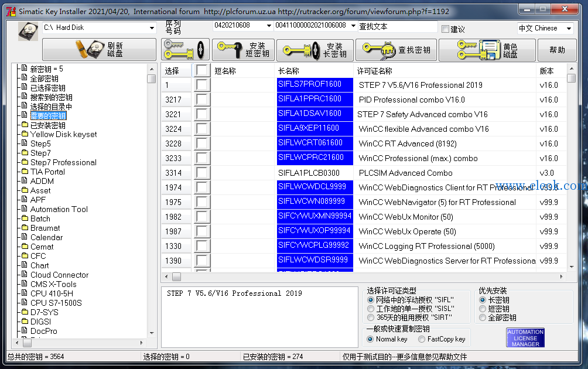
Task: Click the find key button (查找密钥)
Action: pyautogui.click(x=396, y=50)
